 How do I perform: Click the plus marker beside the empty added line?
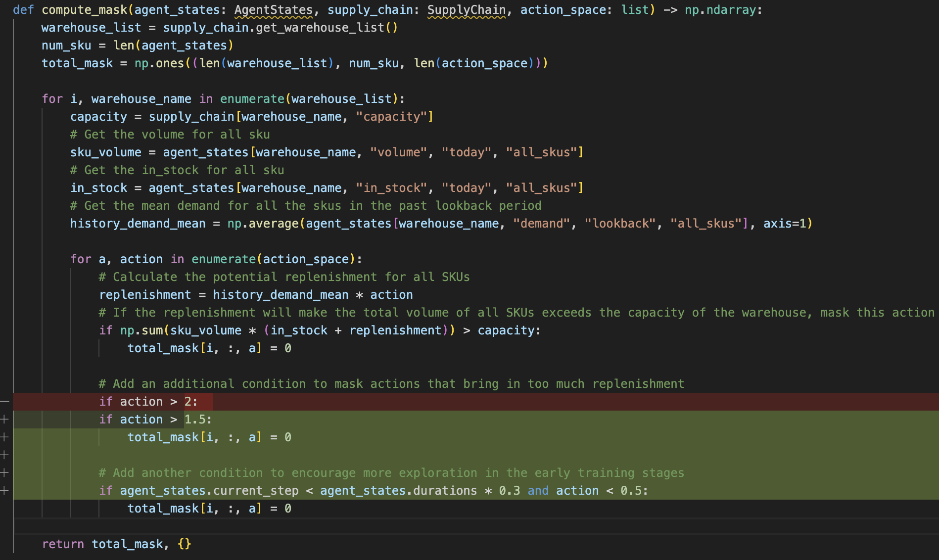tap(4, 455)
